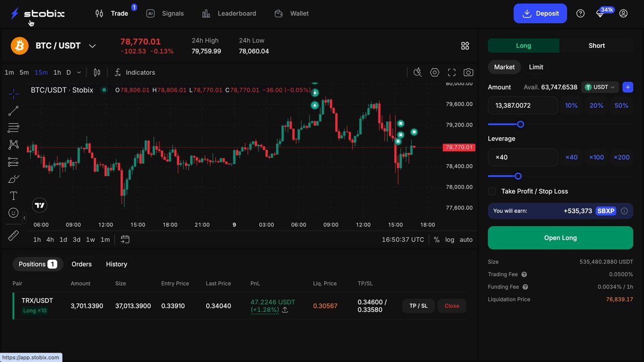Open the ruler measure tool
The width and height of the screenshot is (644, 362).
tap(13, 235)
